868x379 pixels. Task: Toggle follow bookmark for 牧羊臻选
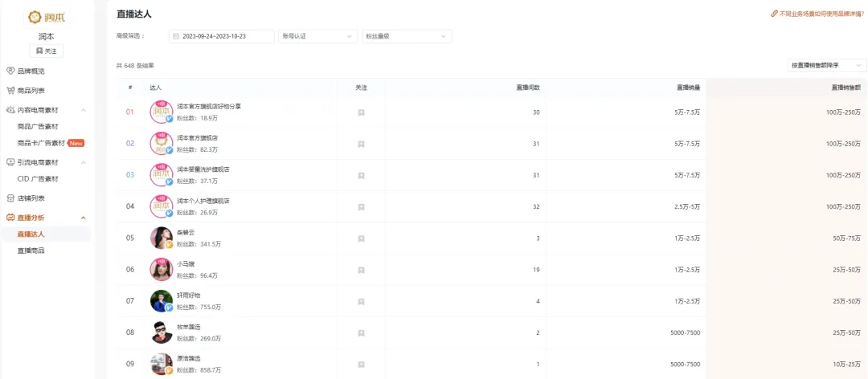pyautogui.click(x=361, y=333)
